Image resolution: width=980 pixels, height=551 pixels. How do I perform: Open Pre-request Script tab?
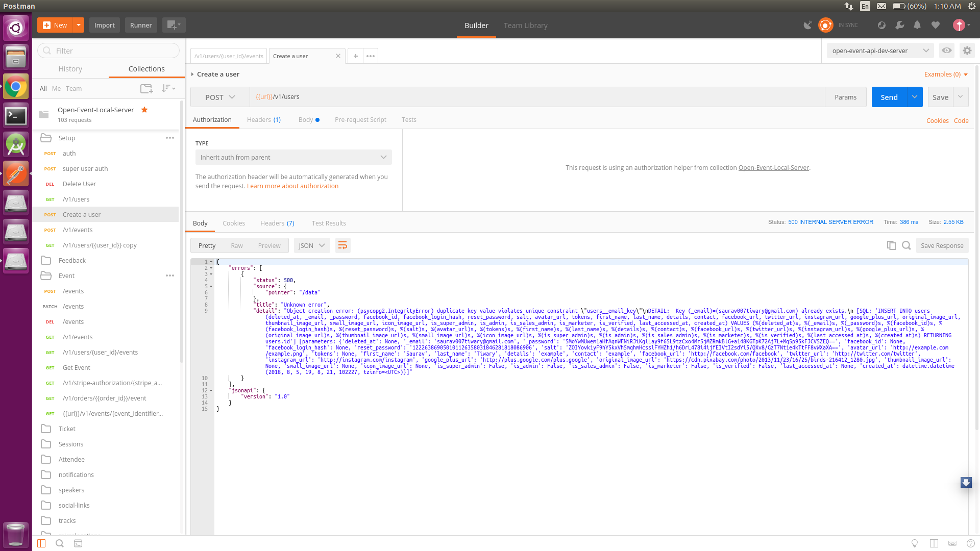click(360, 120)
